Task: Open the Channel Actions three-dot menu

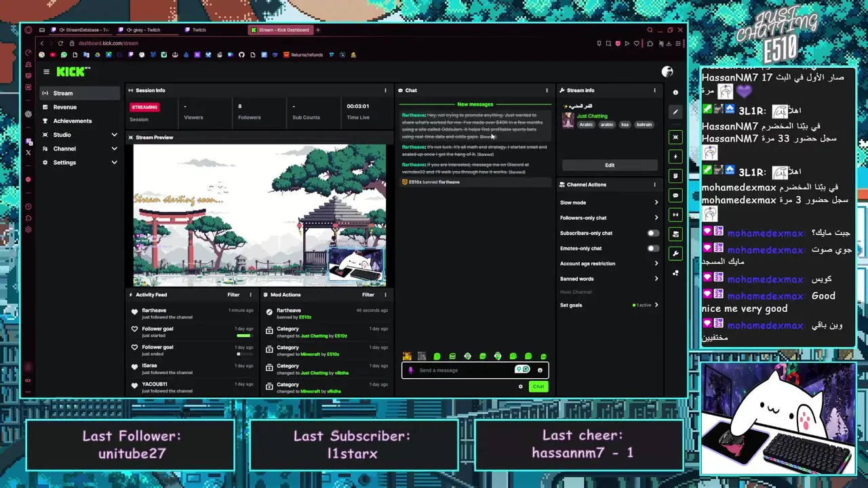Action: click(x=654, y=184)
